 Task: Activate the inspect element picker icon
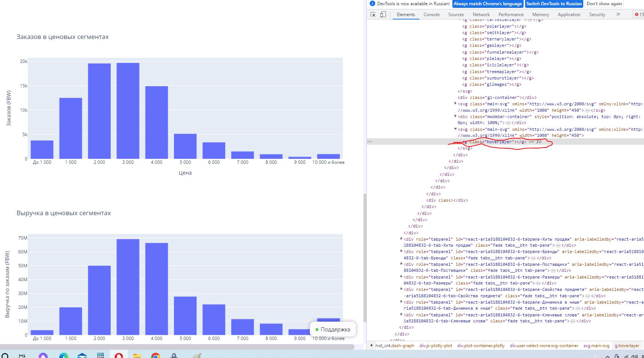[373, 15]
